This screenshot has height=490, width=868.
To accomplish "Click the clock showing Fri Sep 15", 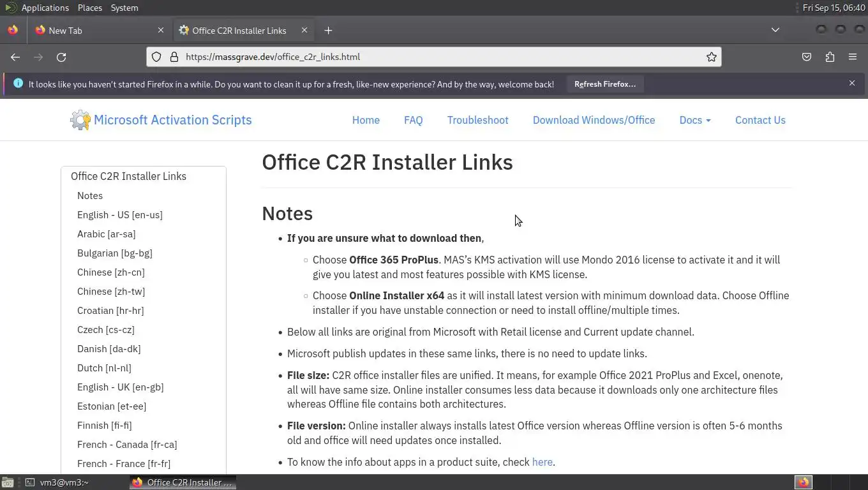I will point(834,8).
